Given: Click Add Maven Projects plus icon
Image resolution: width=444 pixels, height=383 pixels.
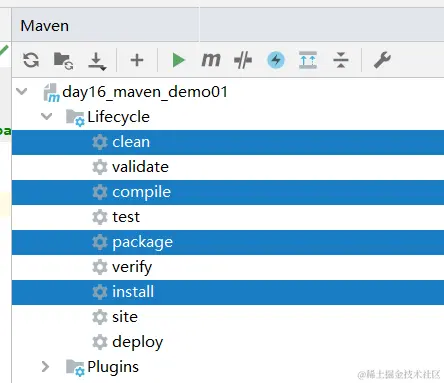Looking at the screenshot, I should click(x=137, y=60).
